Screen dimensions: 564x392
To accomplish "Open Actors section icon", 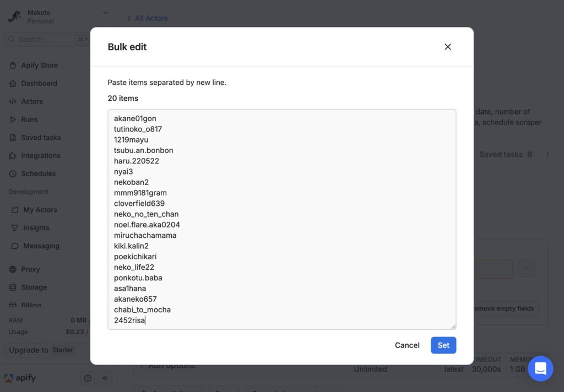I will [13, 101].
